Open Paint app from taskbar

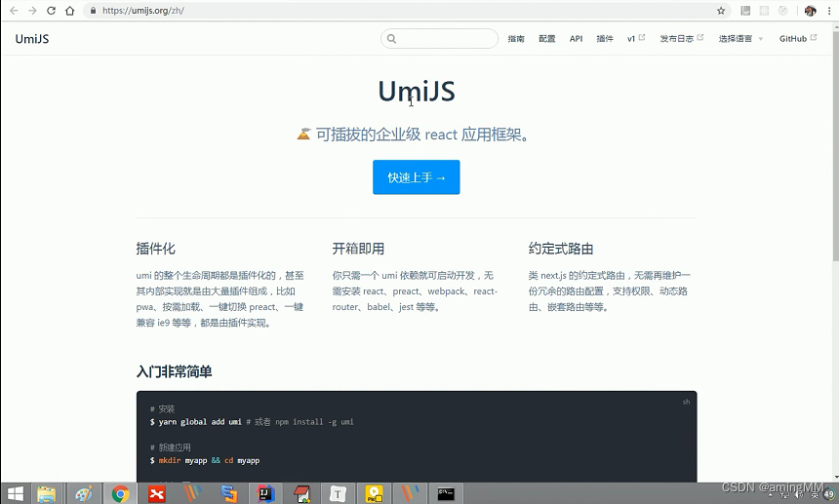(84, 494)
